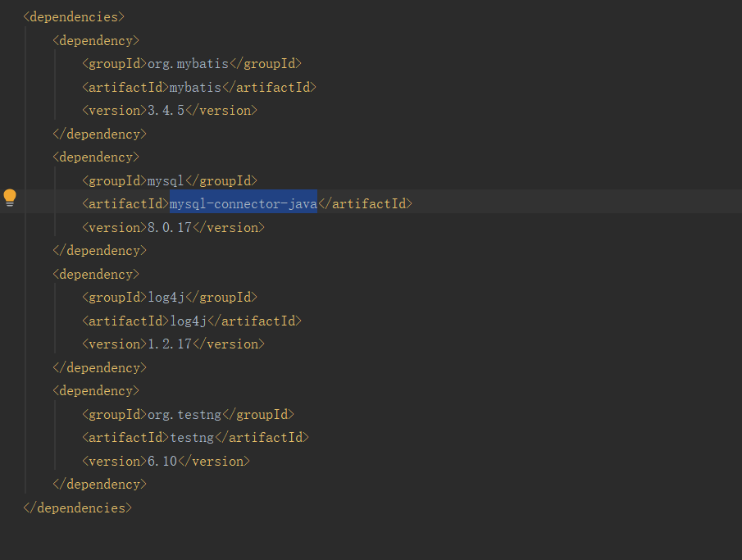Click version number 3.4.5
Image resolution: width=742 pixels, height=560 pixels.
pos(166,110)
